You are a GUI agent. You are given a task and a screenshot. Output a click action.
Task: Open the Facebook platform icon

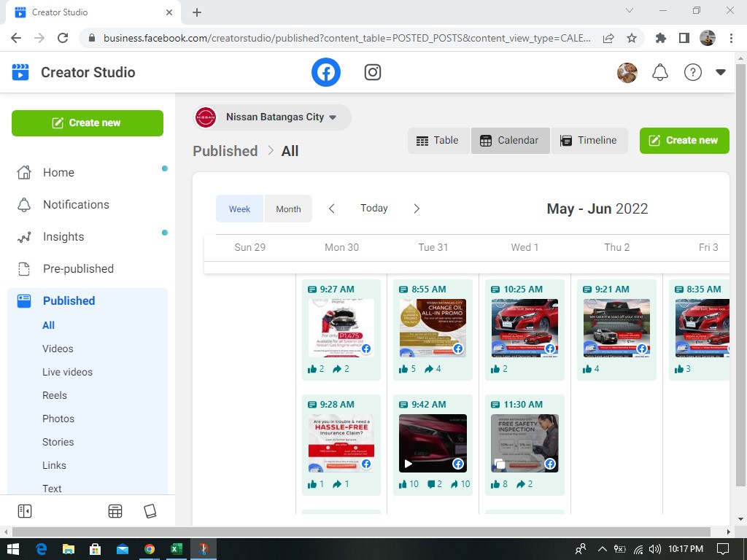(x=326, y=72)
